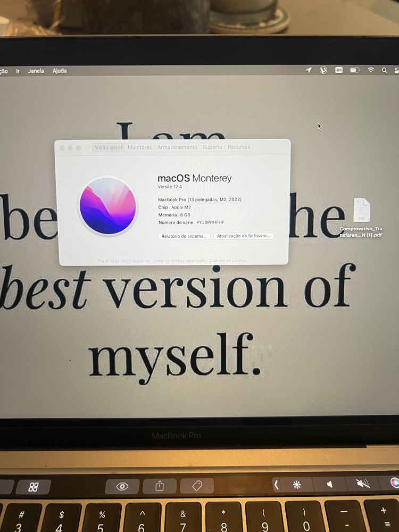399x532 pixels.
Task: Select the Memória 8 GB text
Action: click(x=174, y=215)
